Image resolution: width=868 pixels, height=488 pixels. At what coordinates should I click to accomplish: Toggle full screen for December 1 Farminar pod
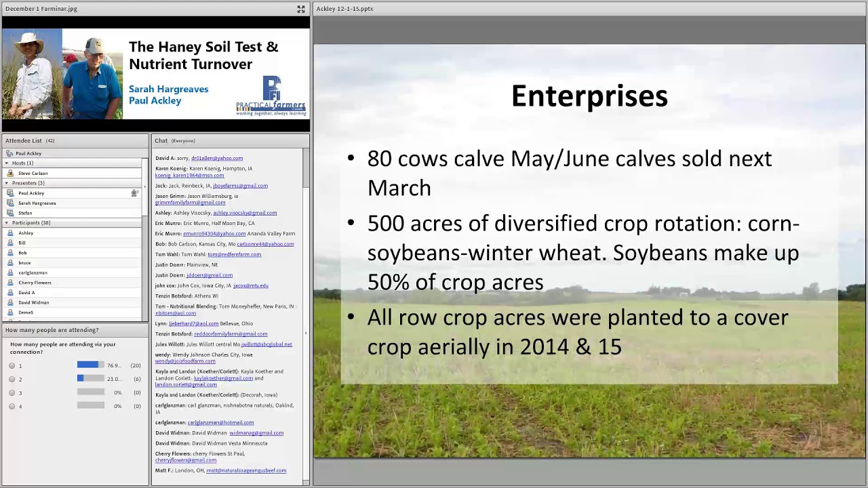301,9
